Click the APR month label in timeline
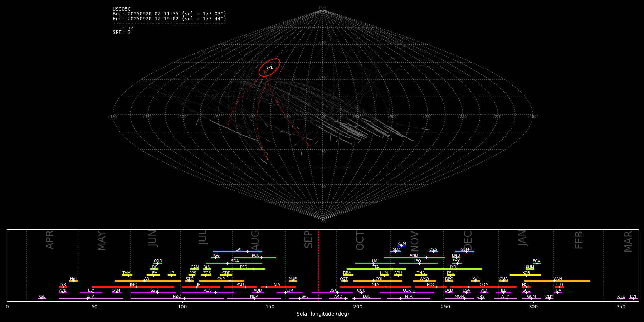This screenshot has width=644, height=322. [x=50, y=240]
